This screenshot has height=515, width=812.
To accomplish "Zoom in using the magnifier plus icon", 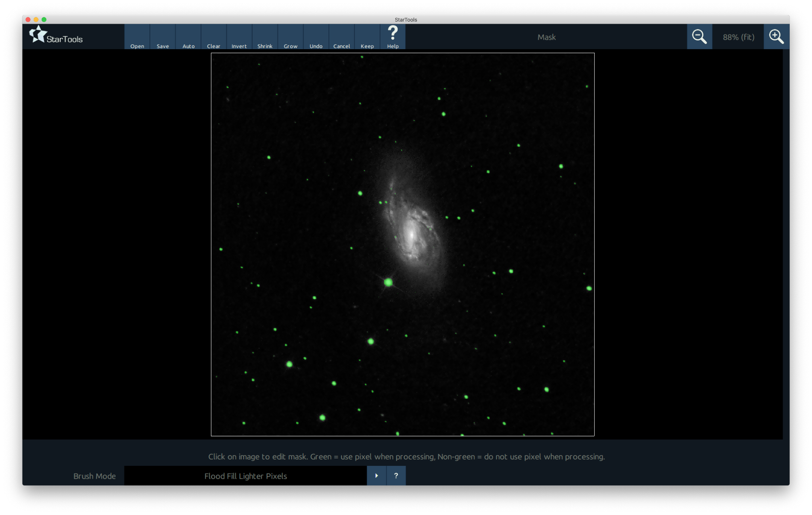I will [x=776, y=37].
